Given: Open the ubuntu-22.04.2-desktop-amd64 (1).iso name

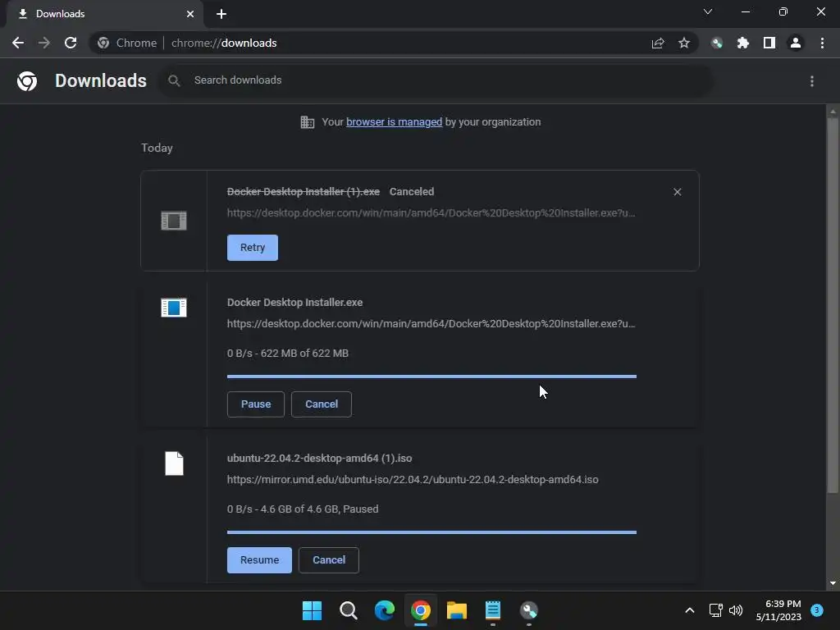Looking at the screenshot, I should coord(319,459).
